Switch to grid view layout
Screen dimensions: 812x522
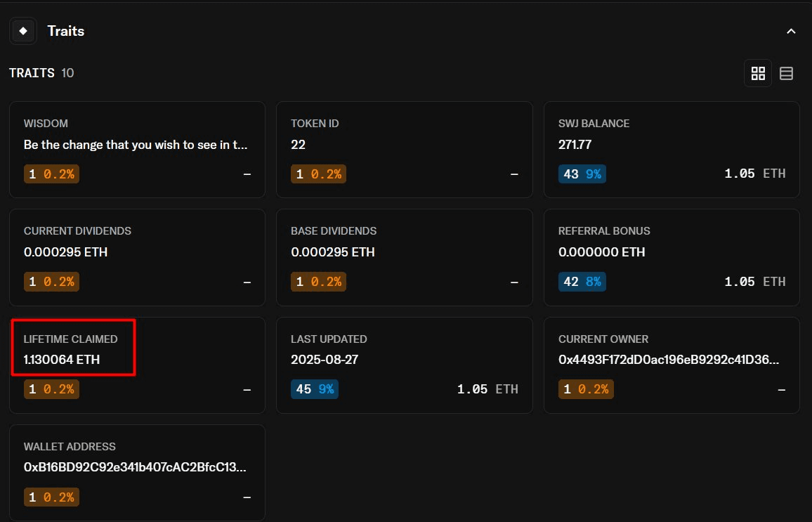coord(758,73)
